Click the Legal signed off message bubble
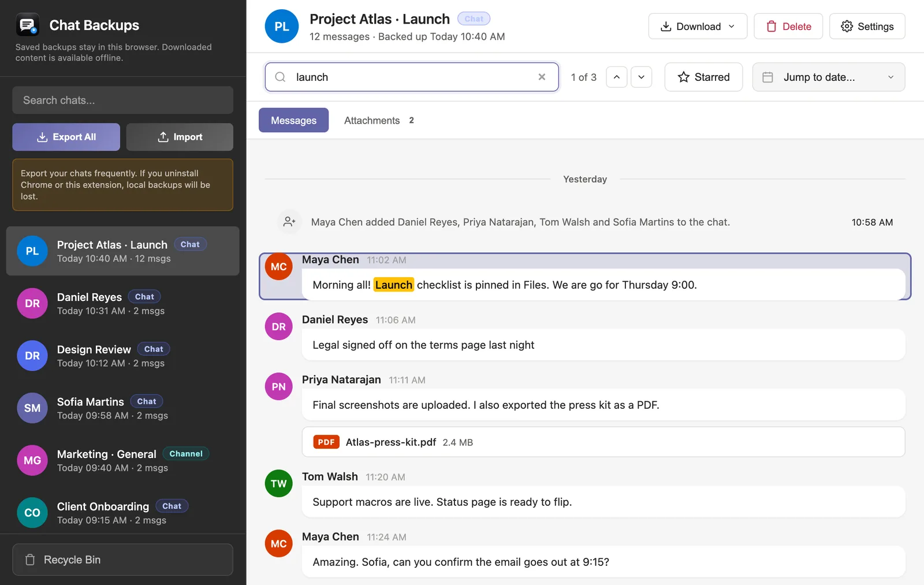The image size is (924, 585). (x=603, y=345)
